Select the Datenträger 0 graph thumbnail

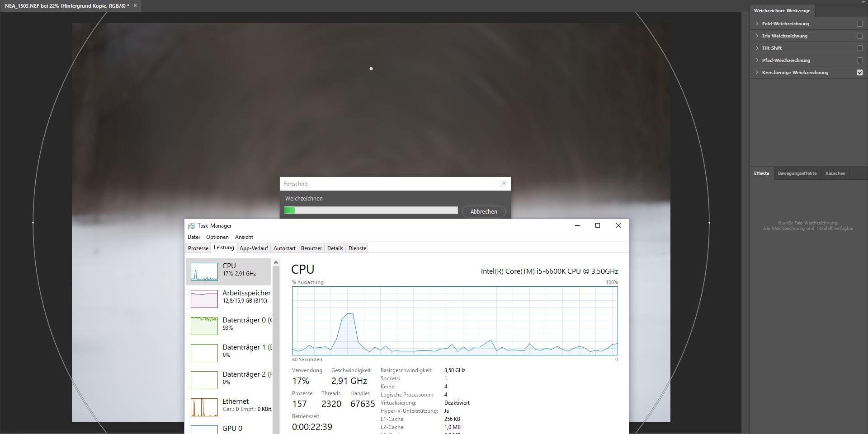pyautogui.click(x=204, y=326)
